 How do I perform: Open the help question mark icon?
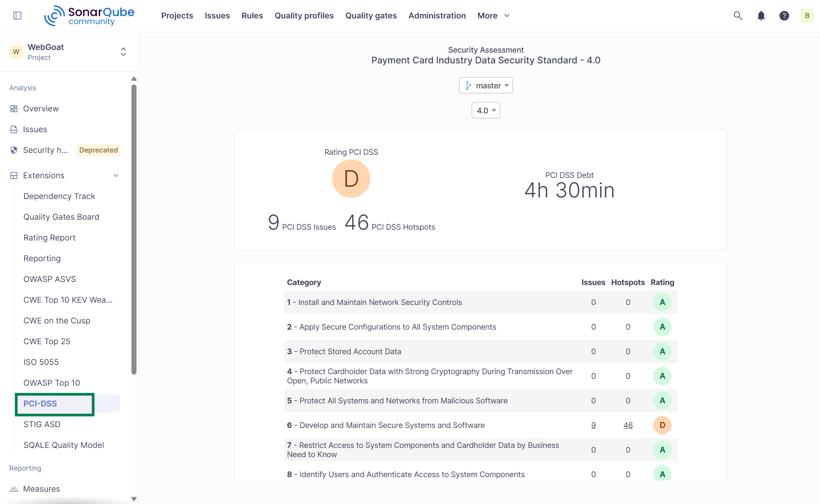[784, 15]
